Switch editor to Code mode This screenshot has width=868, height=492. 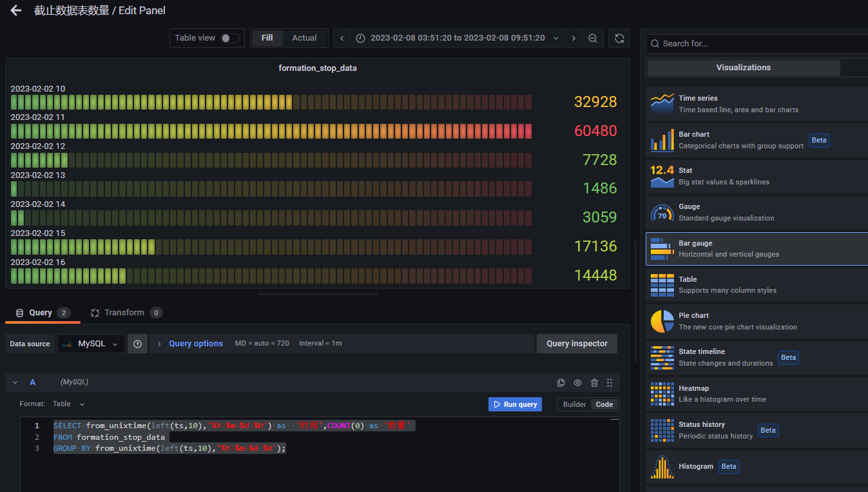604,404
